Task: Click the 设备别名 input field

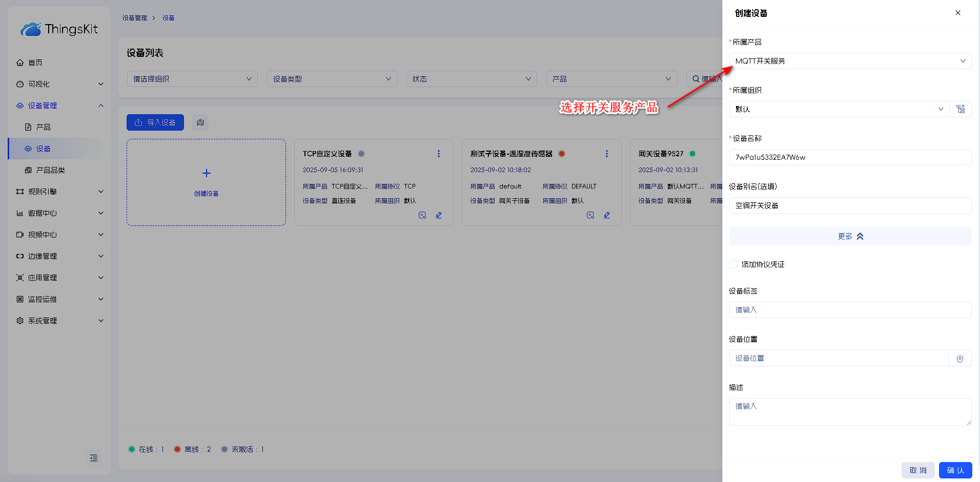Action: (849, 205)
